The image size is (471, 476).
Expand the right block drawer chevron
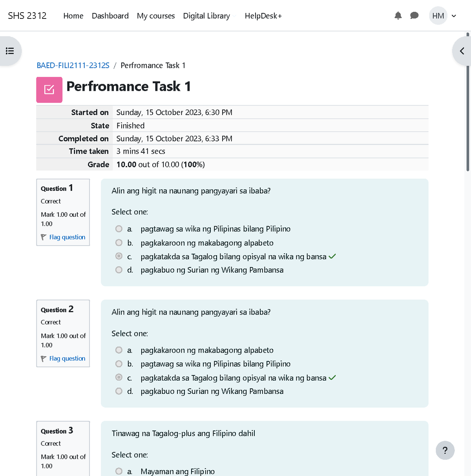coord(462,51)
